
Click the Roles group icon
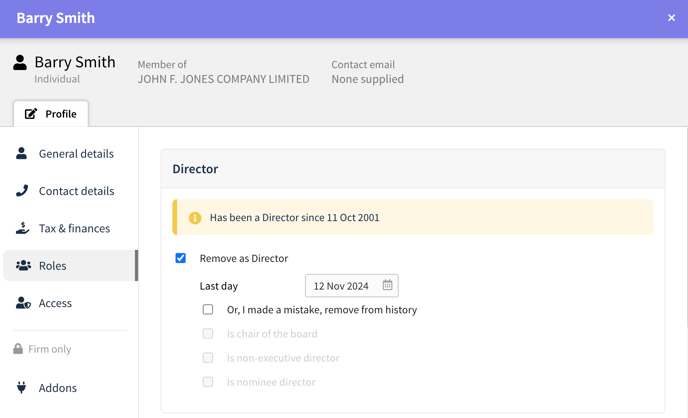tap(23, 265)
